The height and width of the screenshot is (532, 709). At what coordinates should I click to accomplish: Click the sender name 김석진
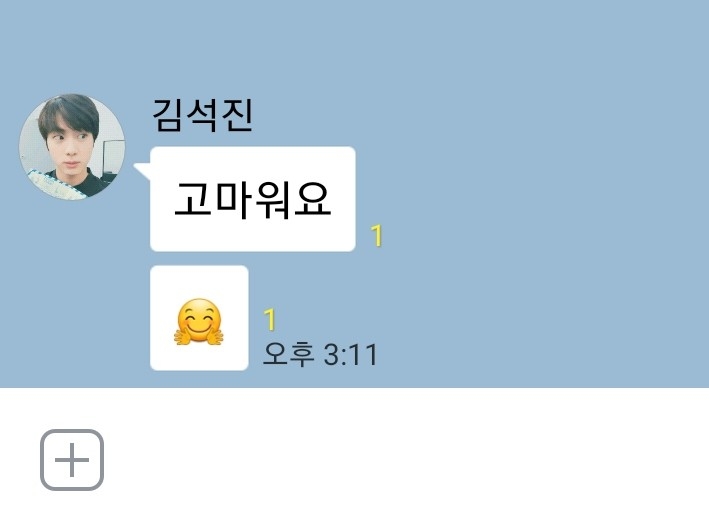[202, 115]
